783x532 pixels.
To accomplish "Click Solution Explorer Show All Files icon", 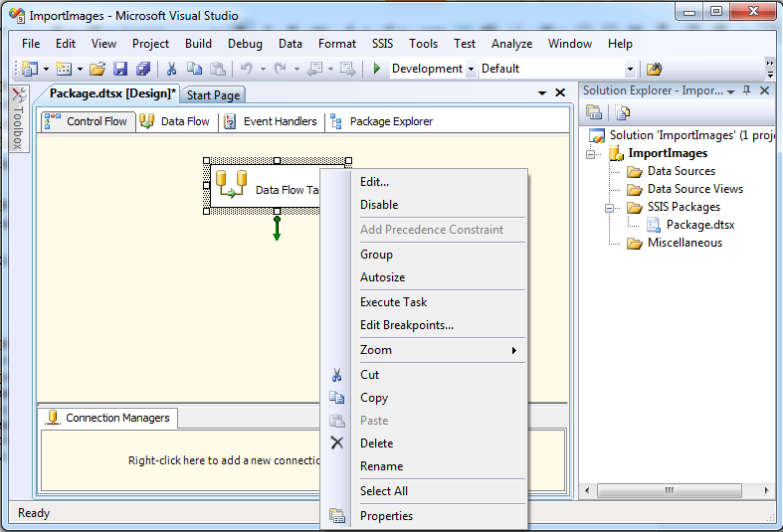I will (623, 112).
